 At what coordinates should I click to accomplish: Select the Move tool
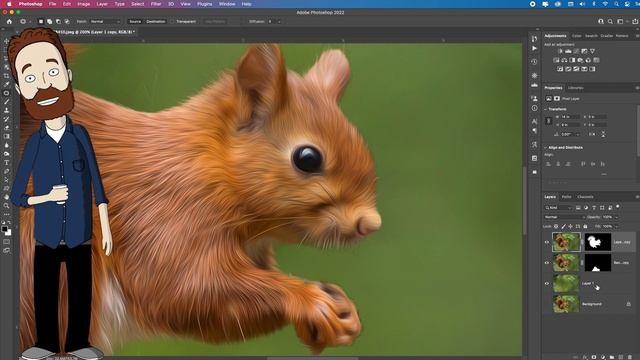click(7, 41)
